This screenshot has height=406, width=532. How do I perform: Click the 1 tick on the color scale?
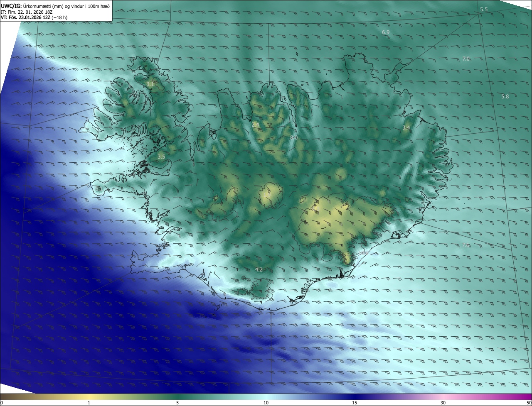pos(89,403)
